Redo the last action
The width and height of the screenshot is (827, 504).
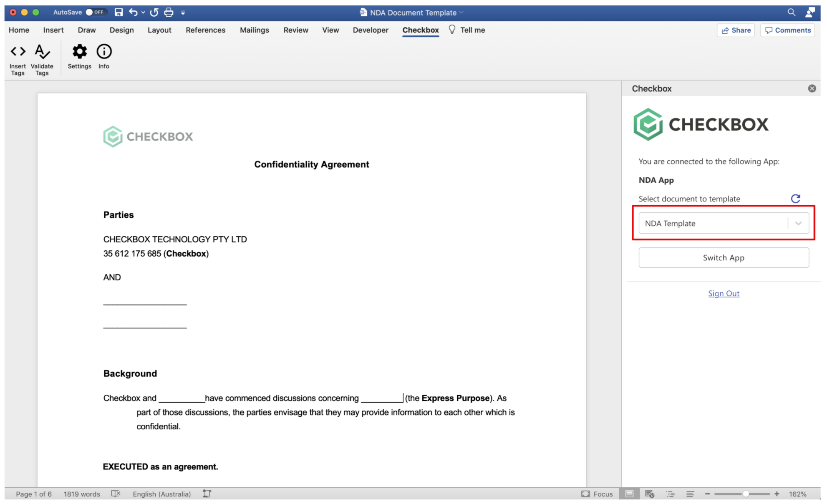(x=154, y=12)
